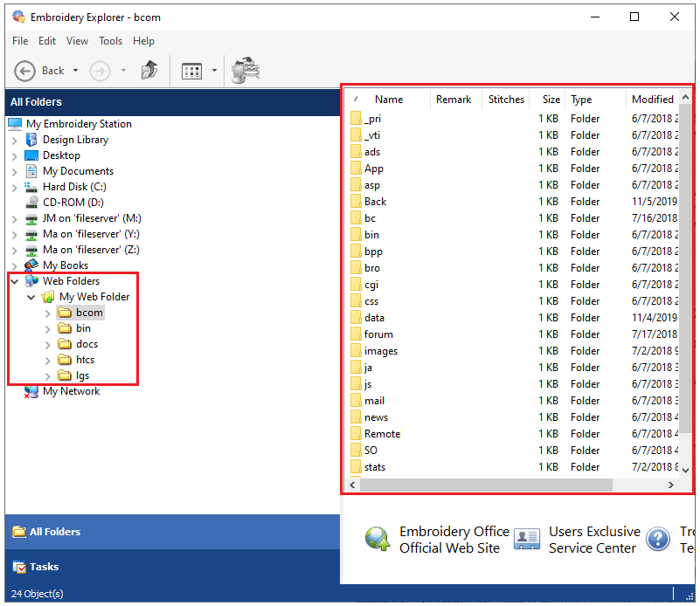
Task: Click the My Books icon
Action: point(31,265)
